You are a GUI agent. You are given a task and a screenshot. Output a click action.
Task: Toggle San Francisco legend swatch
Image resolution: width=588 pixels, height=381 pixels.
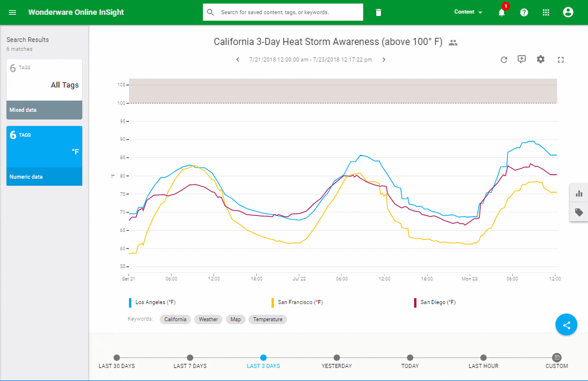(x=273, y=303)
